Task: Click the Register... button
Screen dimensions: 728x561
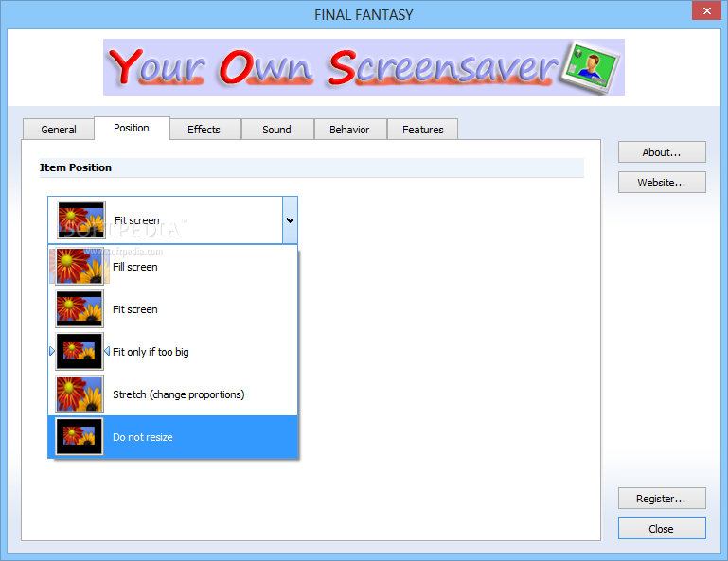Action: pos(662,499)
